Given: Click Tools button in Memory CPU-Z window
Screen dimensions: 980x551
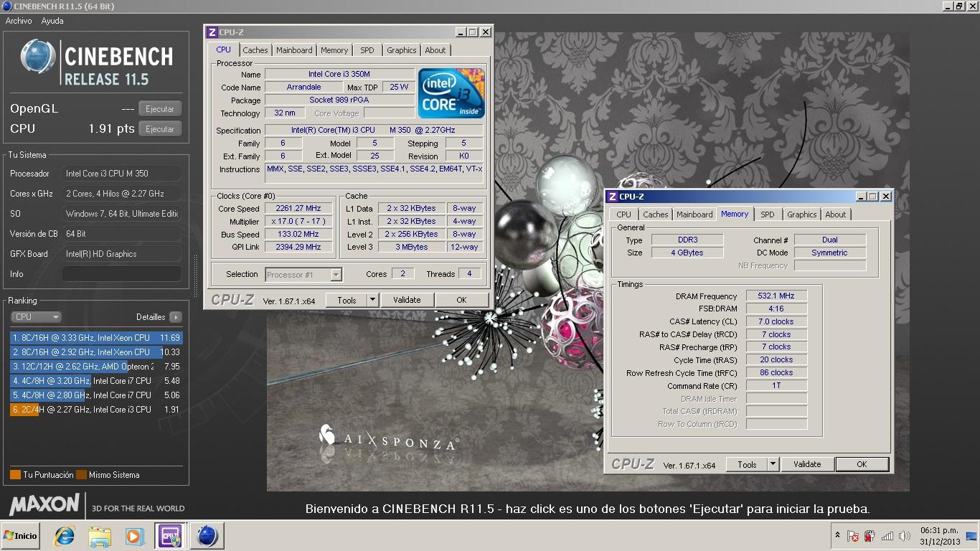Looking at the screenshot, I should point(747,464).
